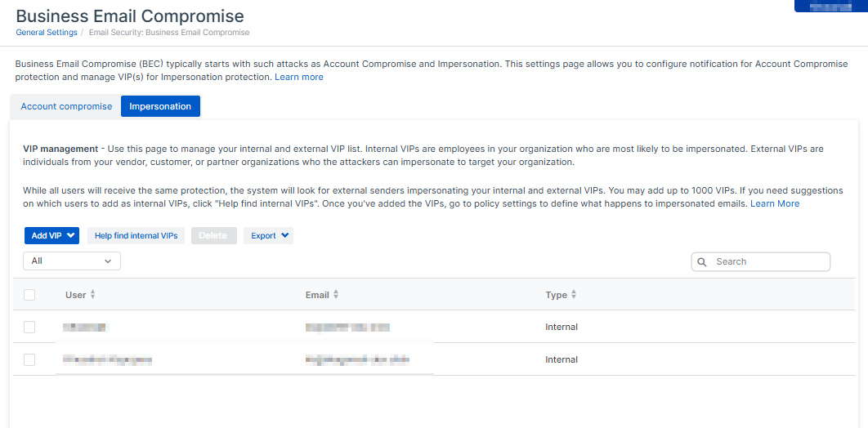Click Help find internal VIPs button
The width and height of the screenshot is (868, 428).
click(136, 236)
